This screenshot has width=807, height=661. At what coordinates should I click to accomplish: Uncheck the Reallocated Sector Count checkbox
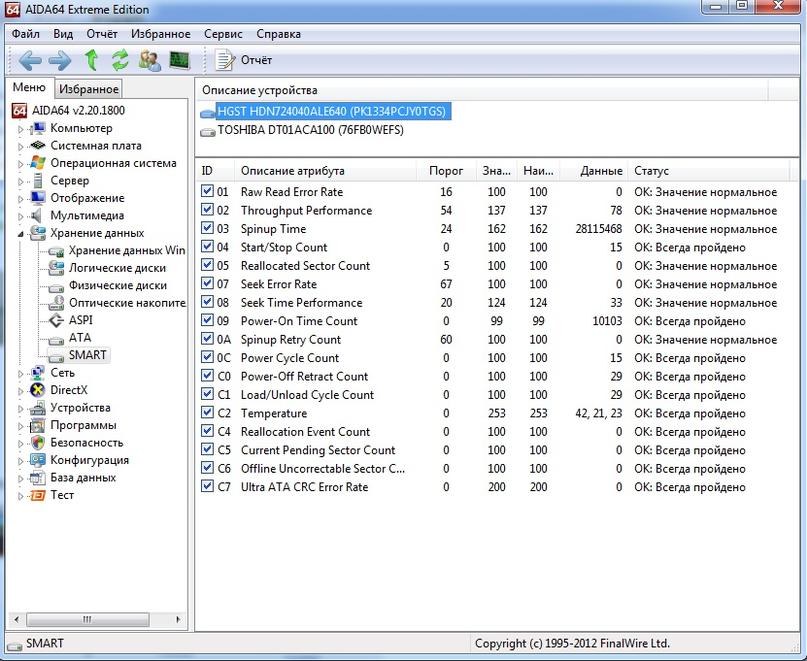(x=207, y=265)
